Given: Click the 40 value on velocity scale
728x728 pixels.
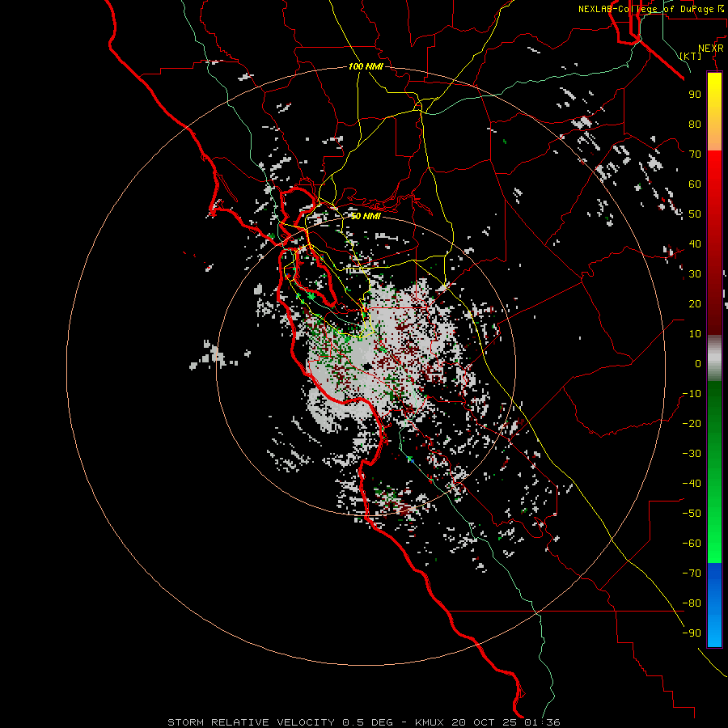Looking at the screenshot, I should click(x=695, y=243).
